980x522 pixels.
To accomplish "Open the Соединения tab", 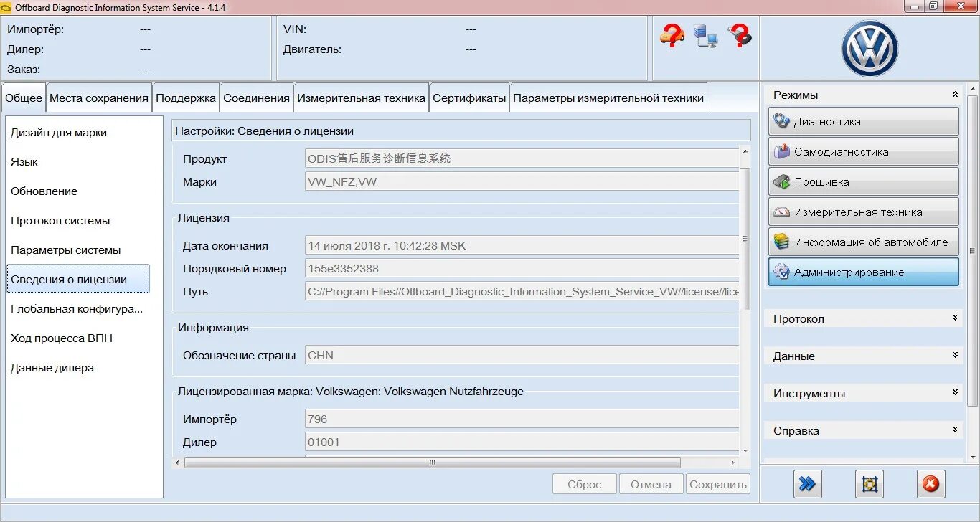I will click(x=256, y=97).
